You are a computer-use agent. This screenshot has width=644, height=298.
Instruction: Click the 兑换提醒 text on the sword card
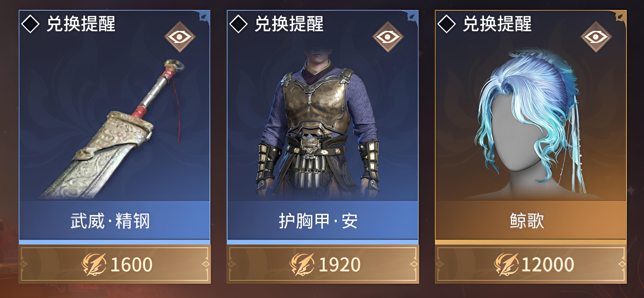tap(81, 24)
